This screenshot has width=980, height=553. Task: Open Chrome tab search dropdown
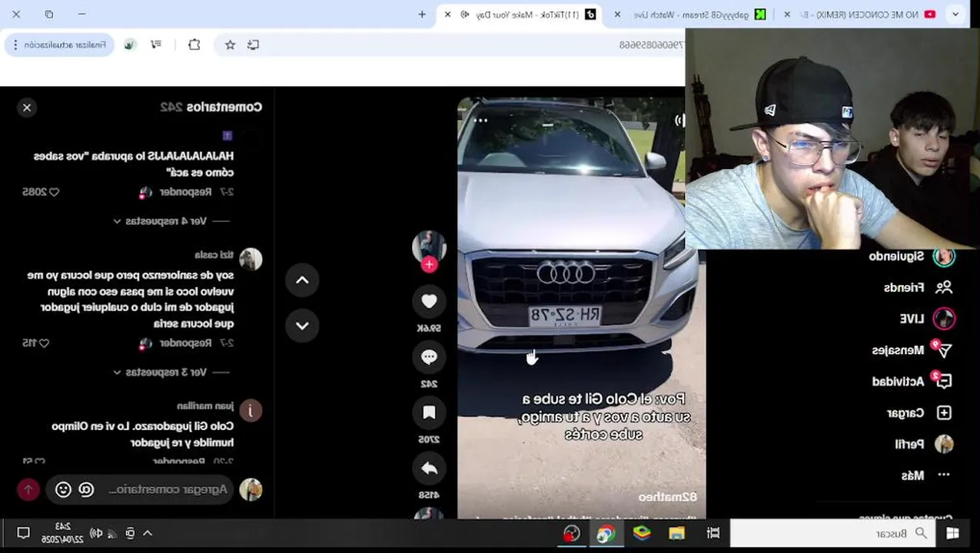pyautogui.click(x=955, y=15)
